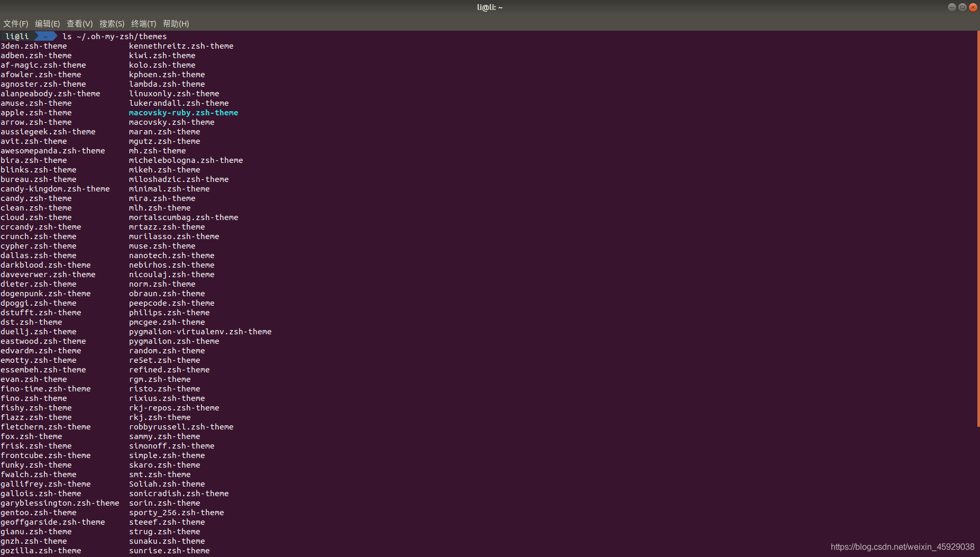Click sporty_256.zsh-theme entry
The image size is (980, 557).
point(177,513)
